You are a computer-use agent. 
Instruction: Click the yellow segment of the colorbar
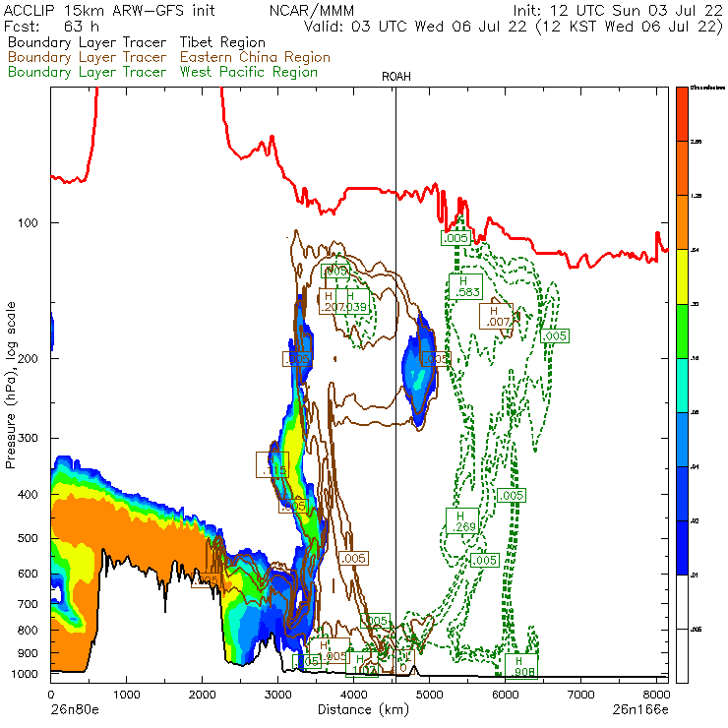[x=682, y=276]
